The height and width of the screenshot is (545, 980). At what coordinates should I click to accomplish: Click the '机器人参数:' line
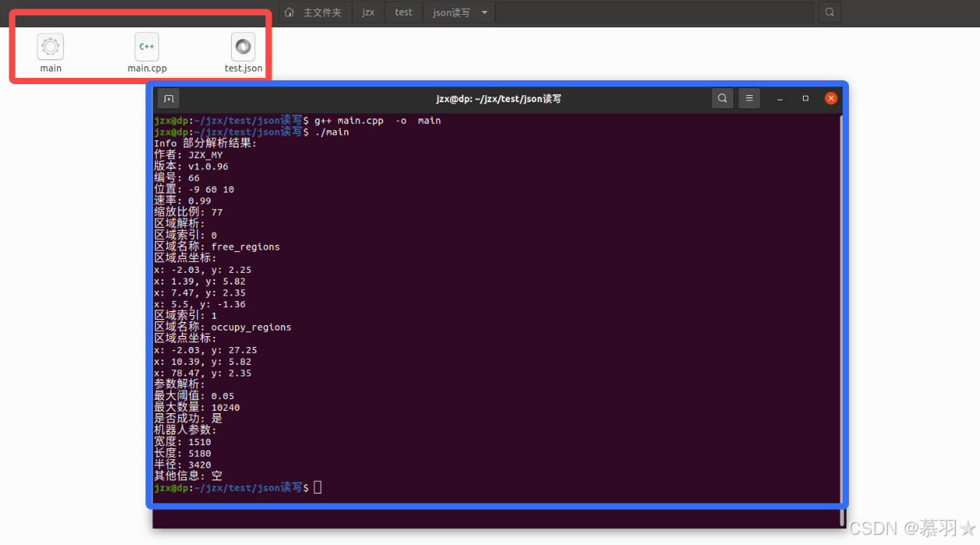tap(186, 430)
